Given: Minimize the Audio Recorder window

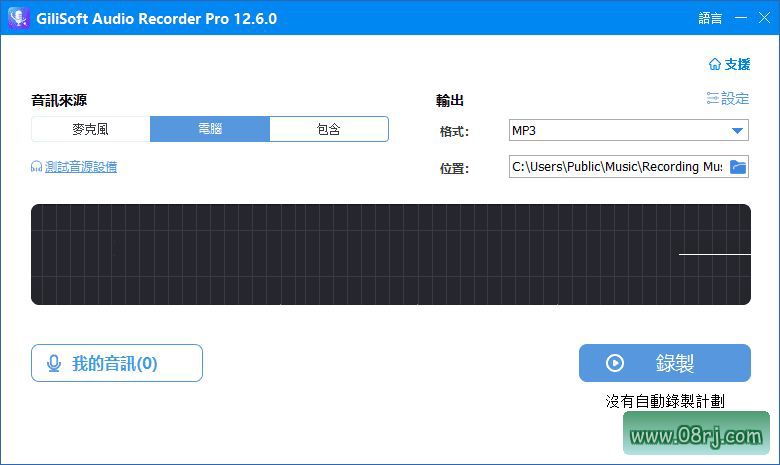Looking at the screenshot, I should (x=741, y=18).
